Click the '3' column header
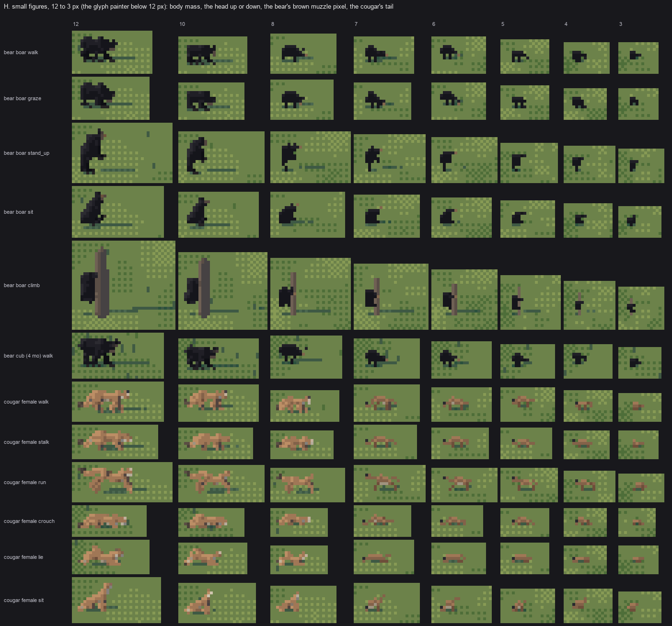The height and width of the screenshot is (626, 672). [x=621, y=24]
